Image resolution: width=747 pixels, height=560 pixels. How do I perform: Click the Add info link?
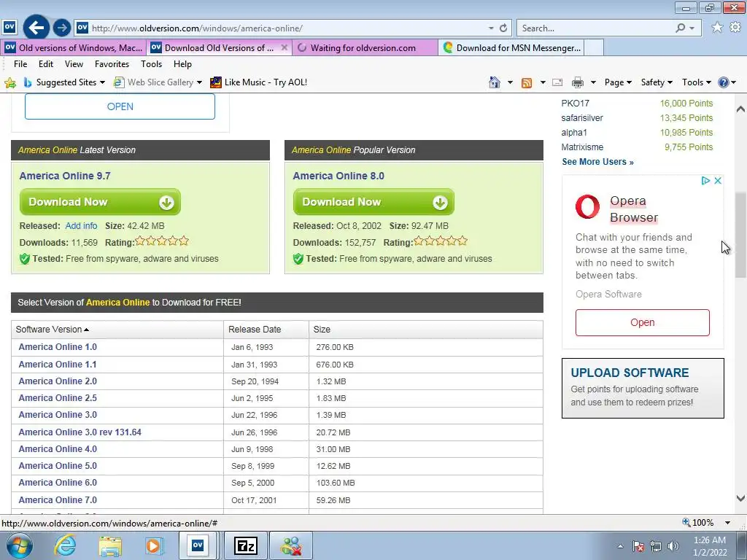click(81, 226)
